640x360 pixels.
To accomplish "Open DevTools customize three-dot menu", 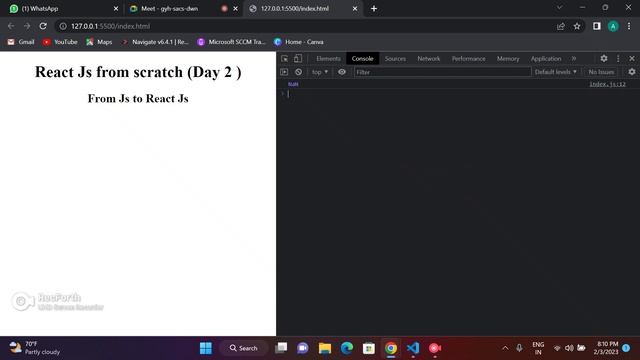I will click(618, 58).
